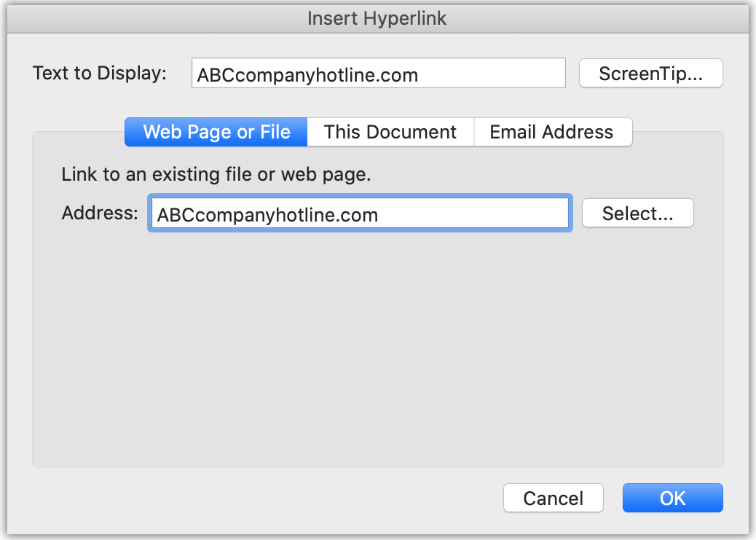Open the Email Address tab

click(553, 132)
